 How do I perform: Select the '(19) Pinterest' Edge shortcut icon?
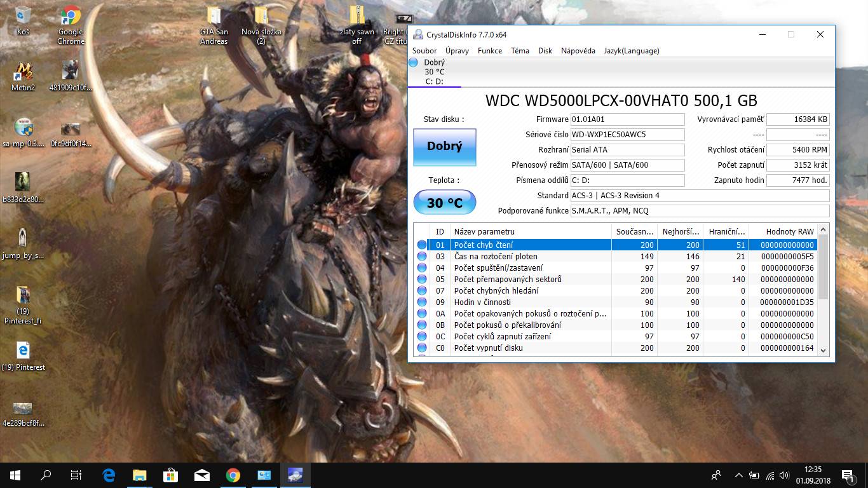coord(23,356)
